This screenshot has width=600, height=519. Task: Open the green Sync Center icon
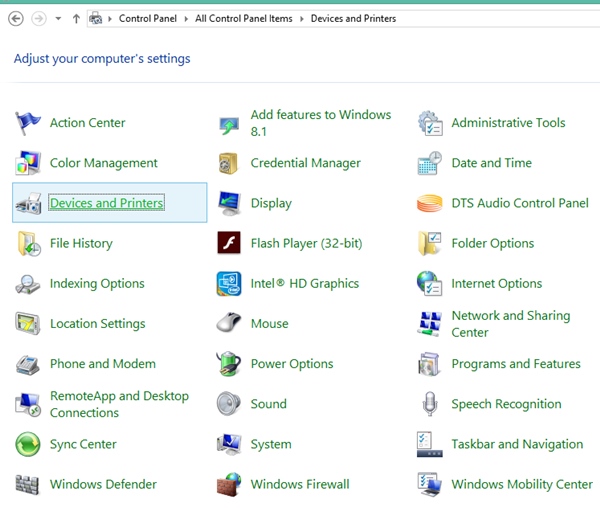(x=28, y=444)
